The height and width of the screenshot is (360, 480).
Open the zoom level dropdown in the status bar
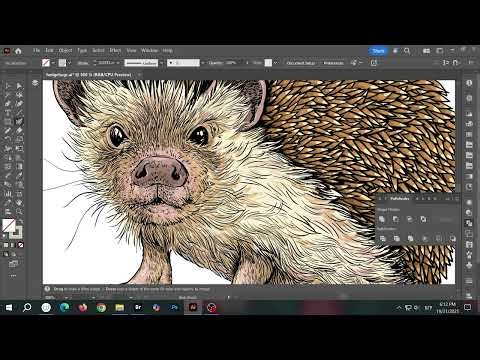click(x=66, y=297)
